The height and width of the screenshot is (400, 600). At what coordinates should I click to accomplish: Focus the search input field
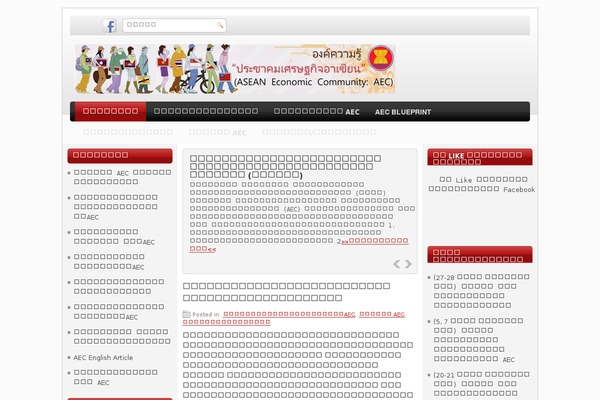click(174, 25)
